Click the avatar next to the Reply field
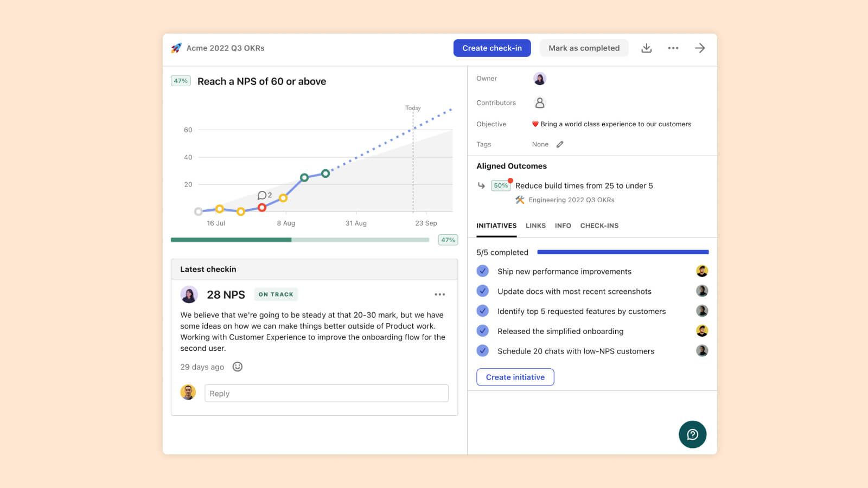The height and width of the screenshot is (488, 868). pos(188,392)
